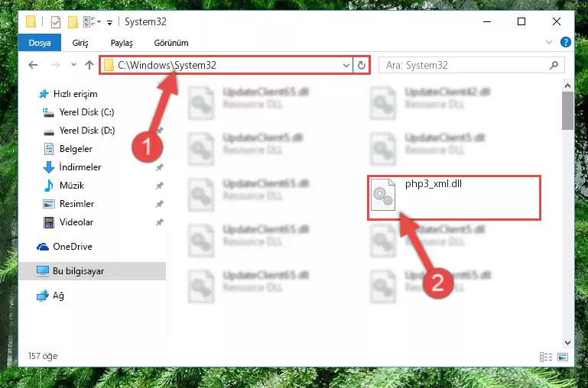Viewport: 588px width, 388px height.
Task: Click the pin icon next to İndirmeler
Action: pos(159,167)
